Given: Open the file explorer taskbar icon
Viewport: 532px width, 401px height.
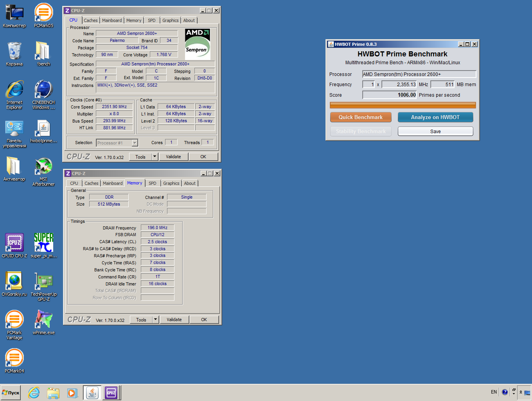Looking at the screenshot, I should point(53,392).
